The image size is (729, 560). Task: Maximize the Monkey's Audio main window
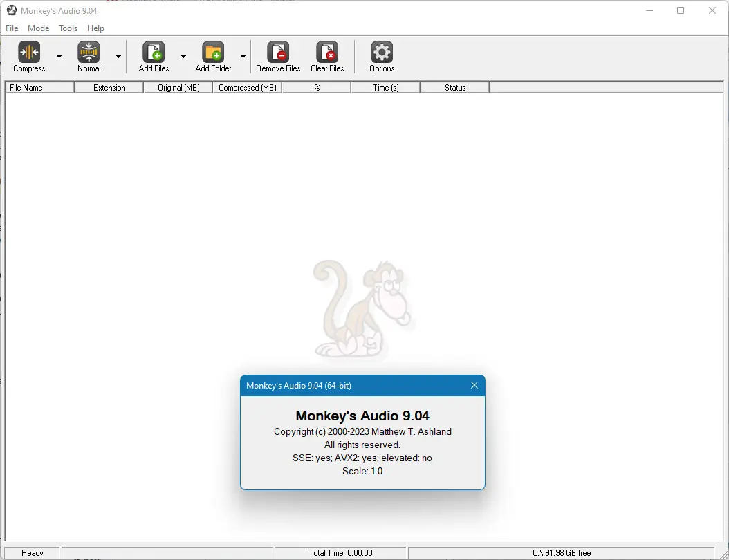(681, 10)
